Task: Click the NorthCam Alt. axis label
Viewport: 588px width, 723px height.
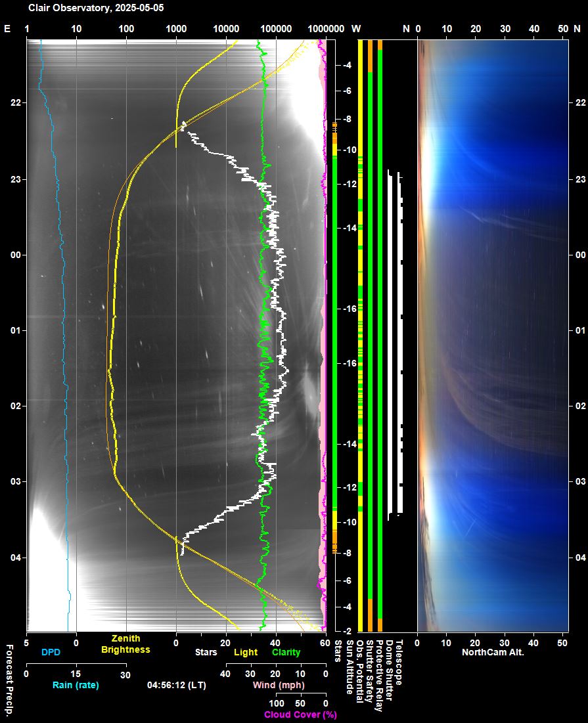Action: point(493,653)
